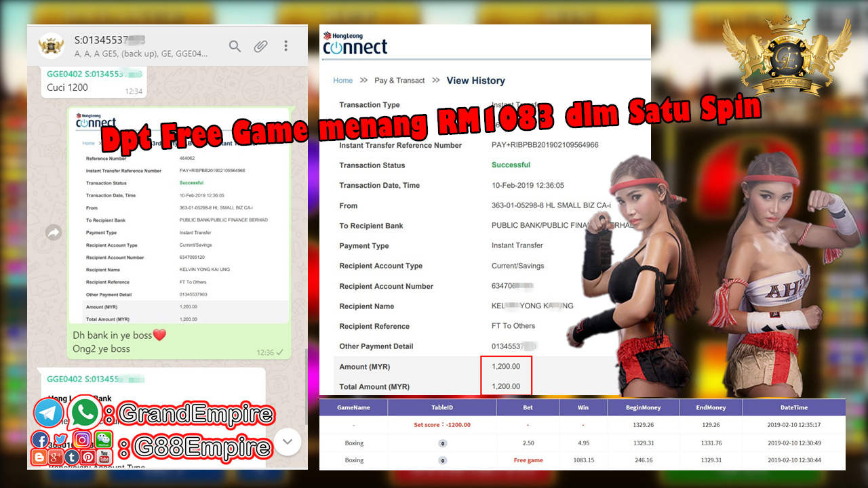Click the Tumblr icon
This screenshot has height=488, width=868.
coord(72,457)
